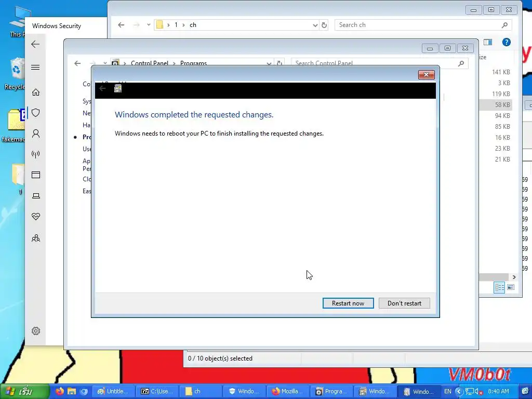Image resolution: width=532 pixels, height=399 pixels.
Task: Open Virus & threat protection shield icon
Action: [36, 113]
